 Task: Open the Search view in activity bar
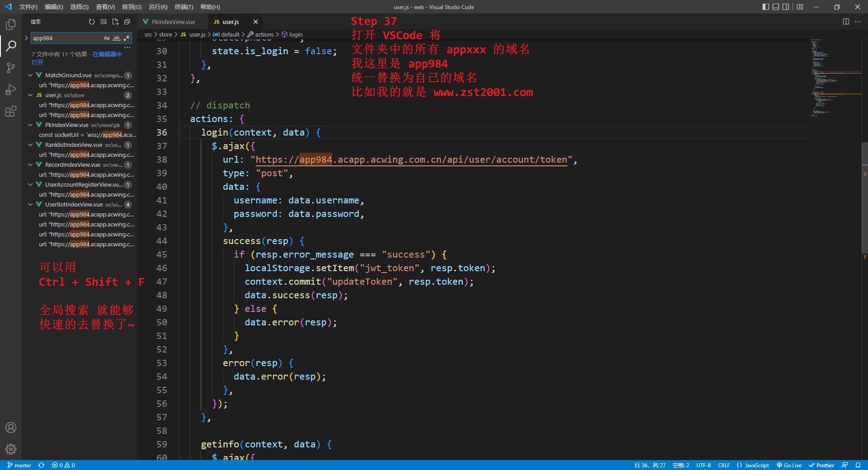pos(11,46)
